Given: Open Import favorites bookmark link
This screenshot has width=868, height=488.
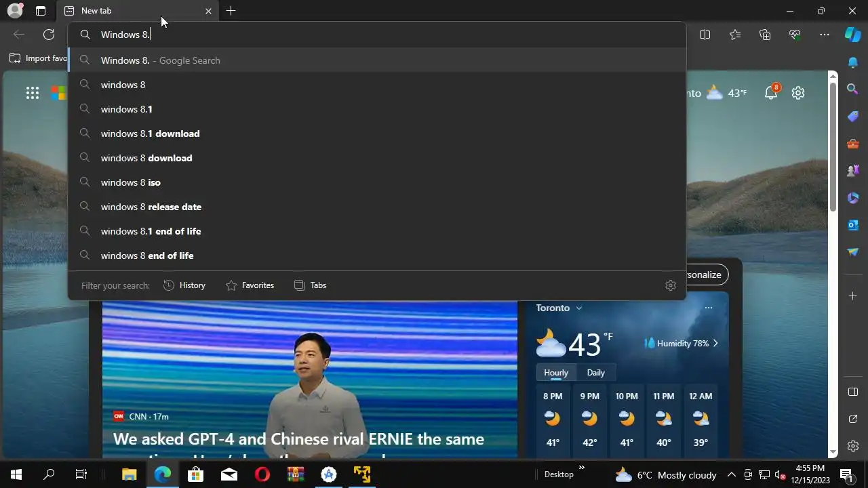Looking at the screenshot, I should 38,58.
